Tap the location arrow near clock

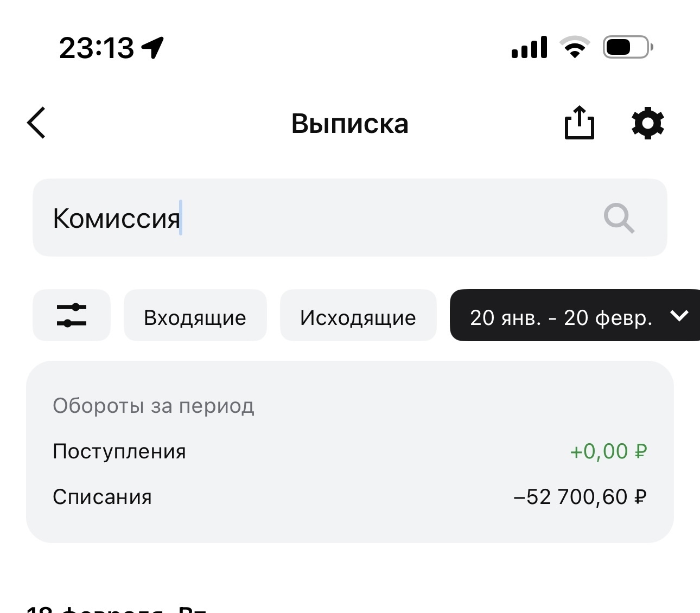point(153,48)
